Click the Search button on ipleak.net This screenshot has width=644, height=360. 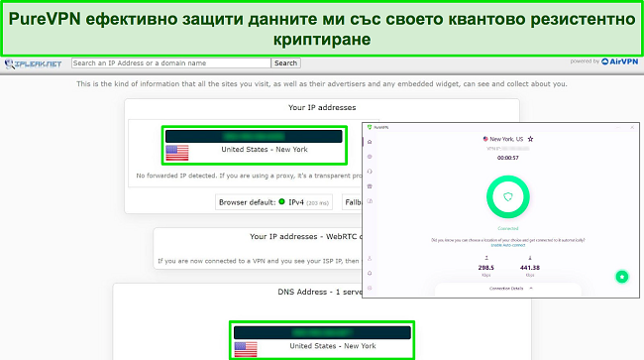click(x=286, y=62)
